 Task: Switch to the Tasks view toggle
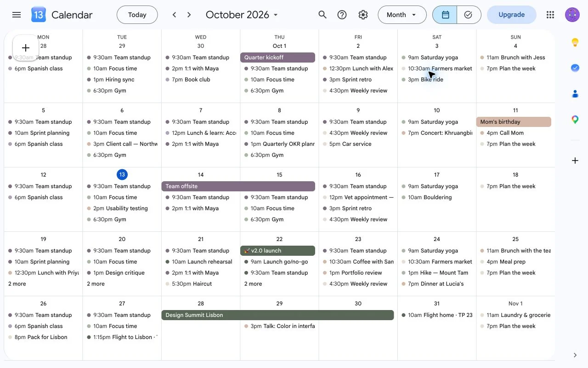(469, 15)
